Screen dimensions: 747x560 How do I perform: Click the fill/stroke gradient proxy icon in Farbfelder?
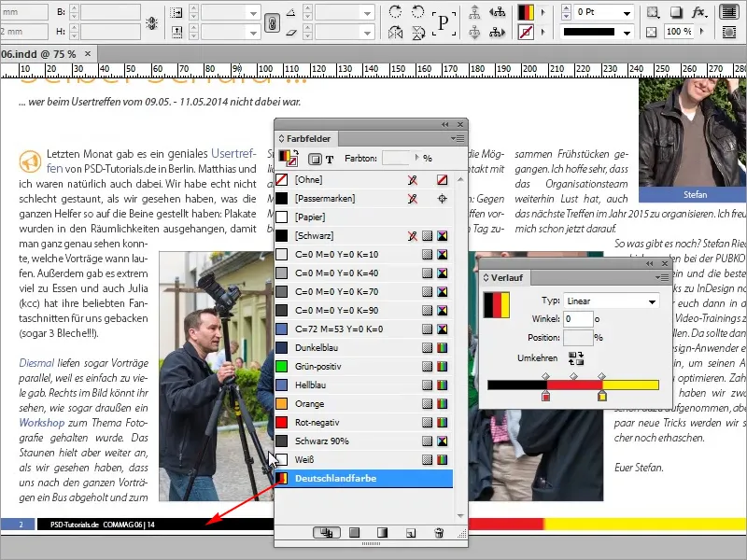pos(286,156)
